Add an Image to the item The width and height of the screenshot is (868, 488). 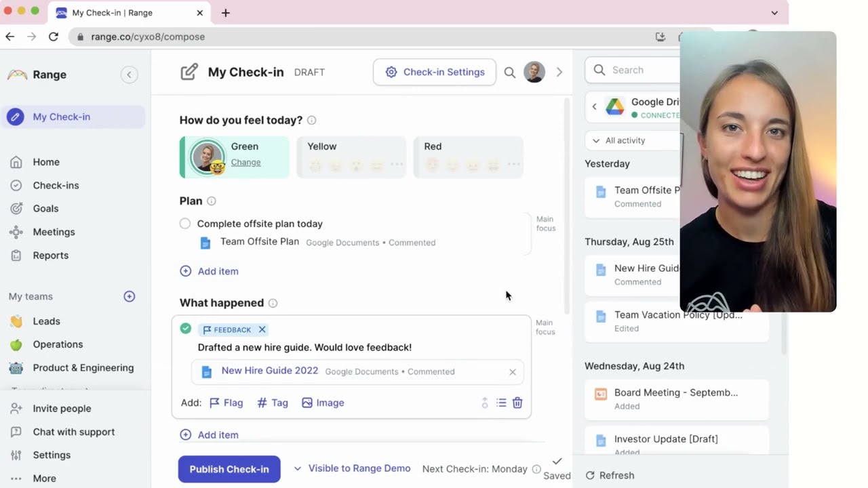323,403
